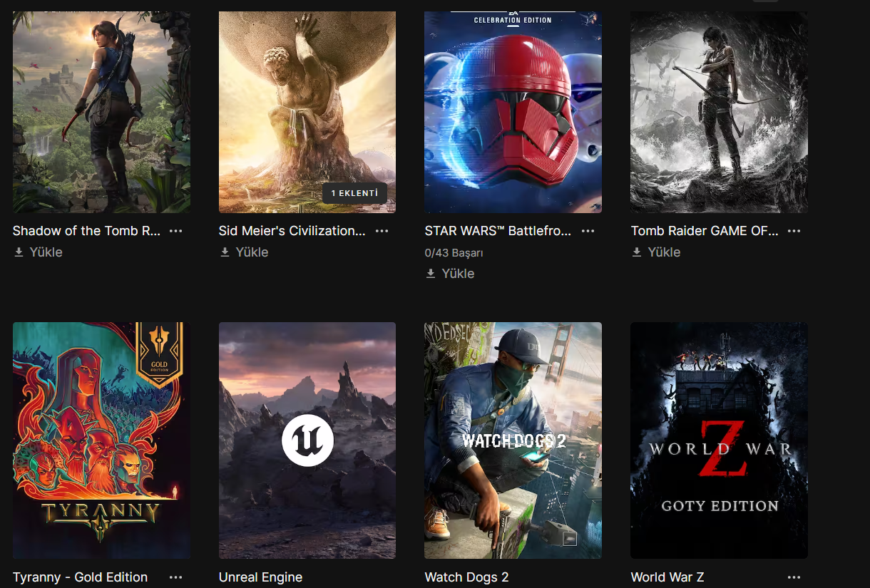The width and height of the screenshot is (870, 588).
Task: Open Watch Dogs 2 cover art
Action: pos(513,440)
